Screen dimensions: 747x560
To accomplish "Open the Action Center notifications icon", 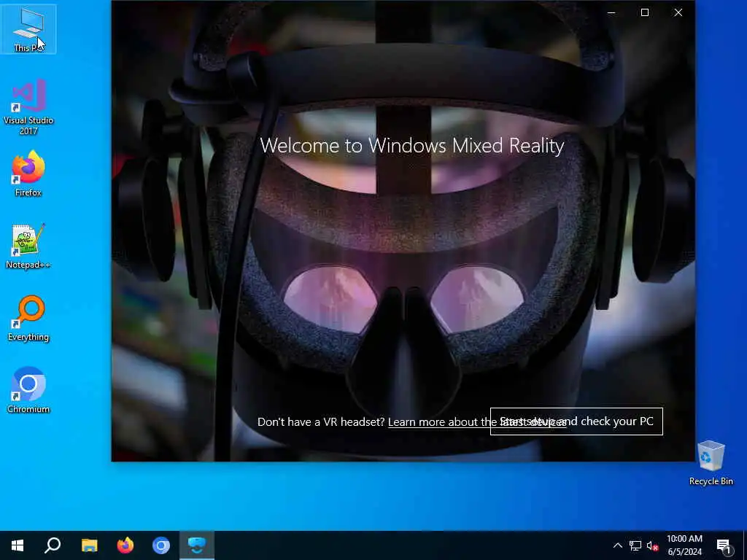I will 724,545.
